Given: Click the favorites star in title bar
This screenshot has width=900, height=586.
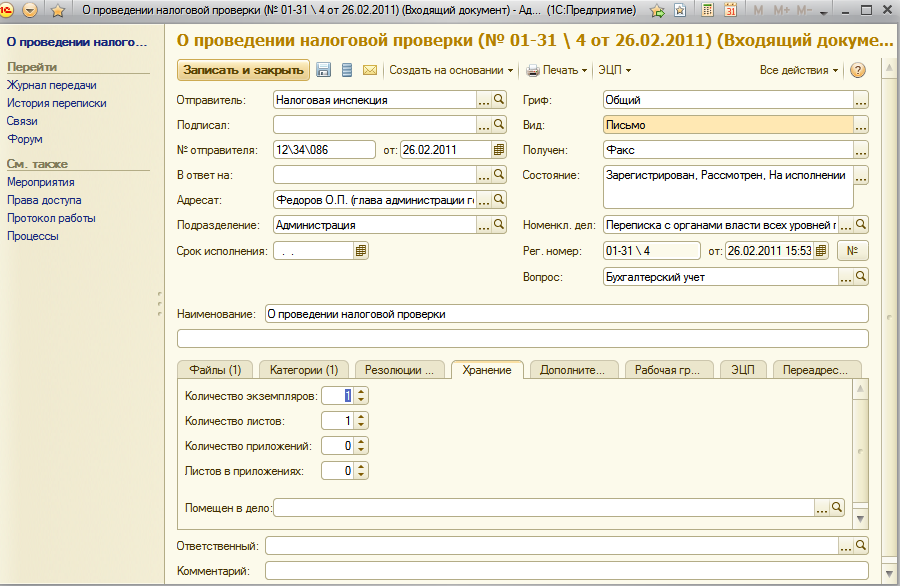Looking at the screenshot, I should point(58,10).
